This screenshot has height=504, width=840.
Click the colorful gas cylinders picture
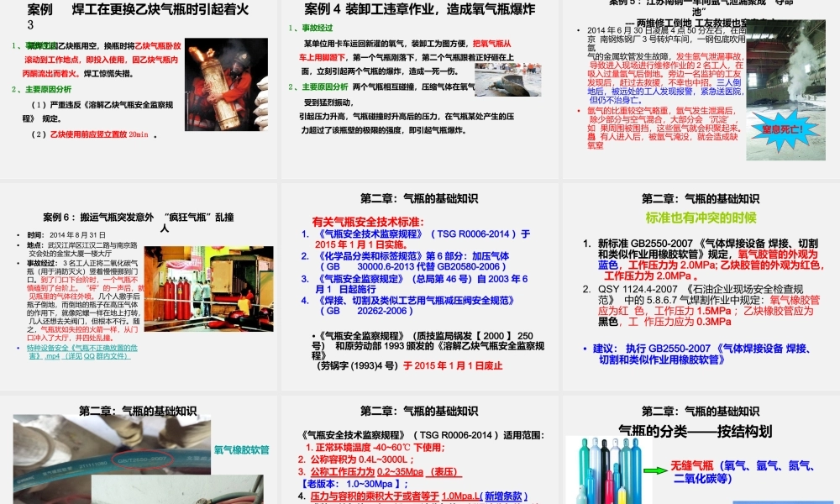[609, 470]
